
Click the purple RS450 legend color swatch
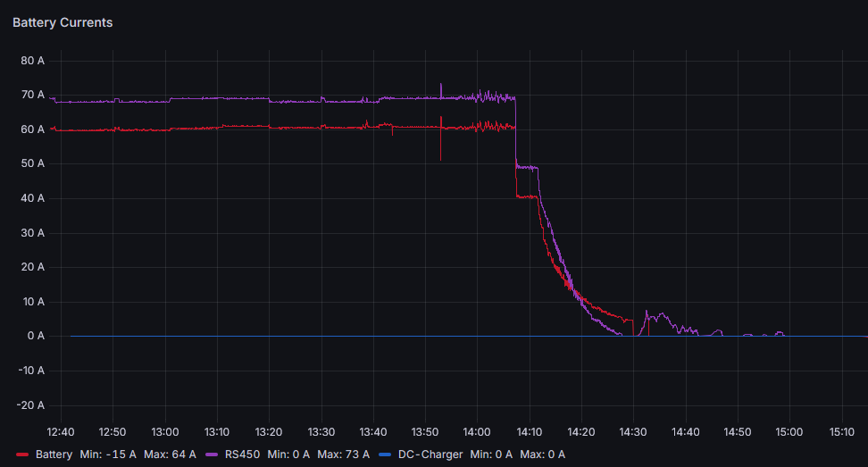click(x=212, y=454)
